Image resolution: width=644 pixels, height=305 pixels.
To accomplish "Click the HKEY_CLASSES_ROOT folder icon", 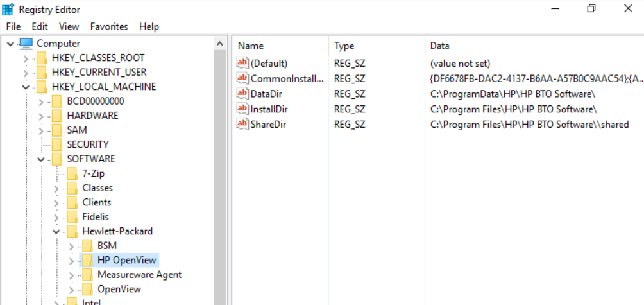I will coord(42,58).
